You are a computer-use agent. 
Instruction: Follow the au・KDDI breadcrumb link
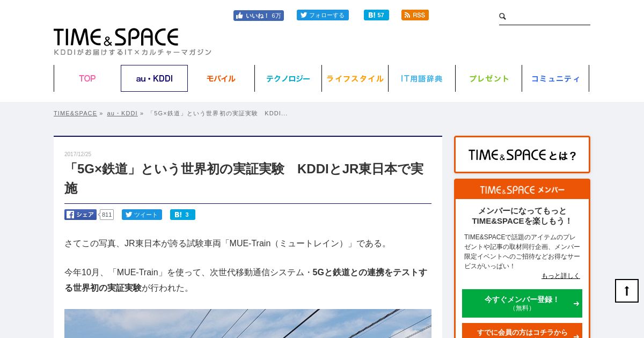coord(122,113)
